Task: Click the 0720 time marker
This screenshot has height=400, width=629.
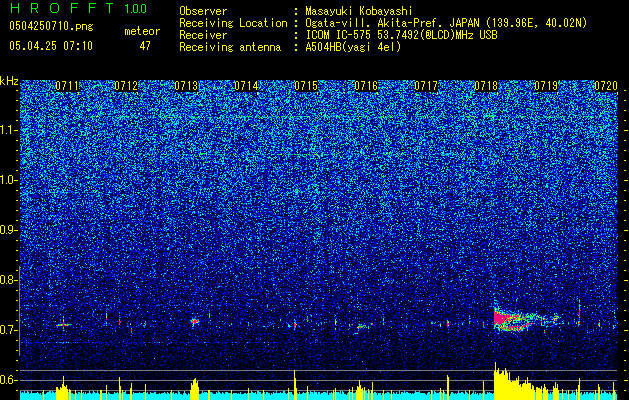Action: click(606, 86)
